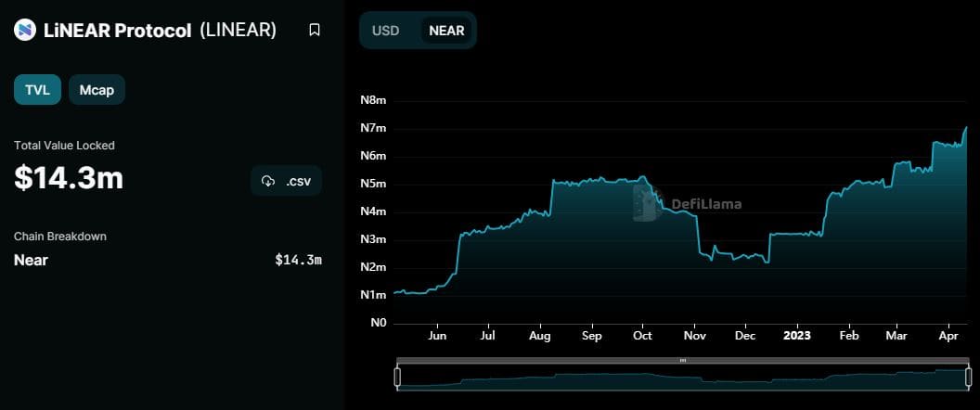This screenshot has height=410, width=980.
Task: Click the Total Value Locked label
Action: [x=64, y=146]
